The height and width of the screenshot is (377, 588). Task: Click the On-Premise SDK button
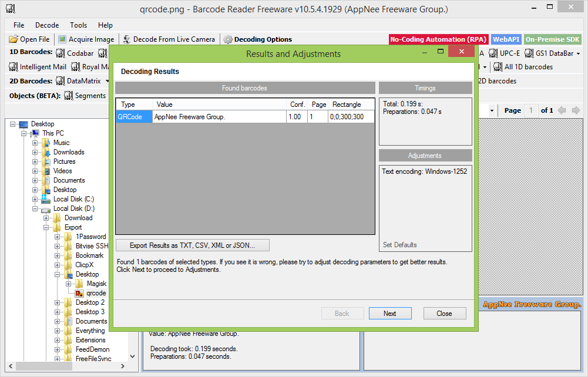tap(552, 39)
